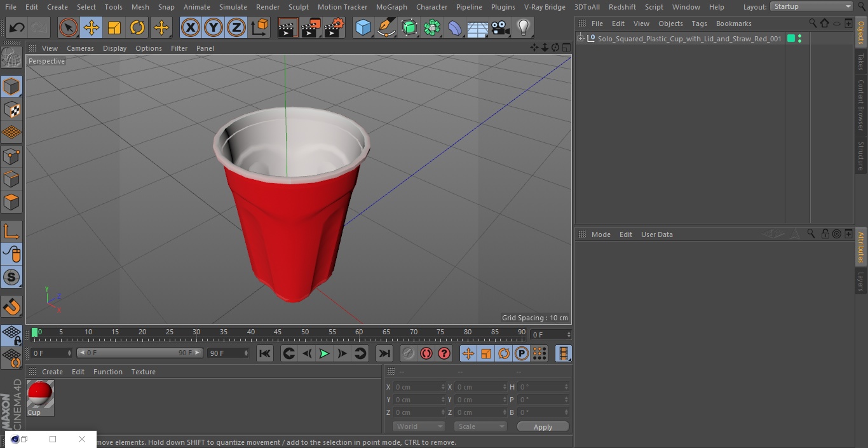Select the Live Selection tool
This screenshot has height=448, width=868.
[69, 27]
